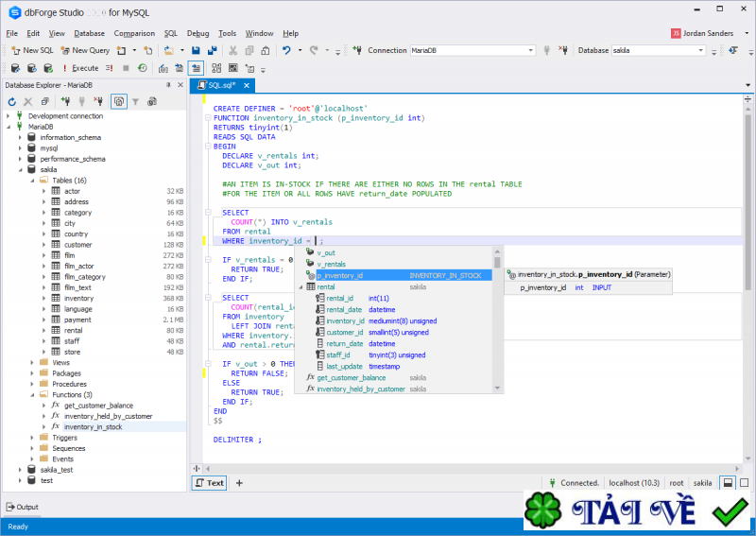Collapse the Tables (16) tree node

[31, 180]
